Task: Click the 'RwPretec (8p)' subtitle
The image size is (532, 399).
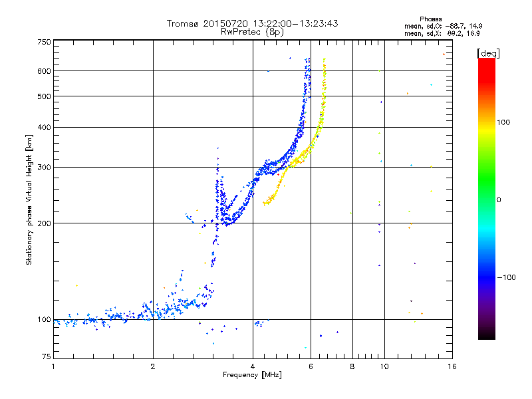Action: tap(252, 32)
